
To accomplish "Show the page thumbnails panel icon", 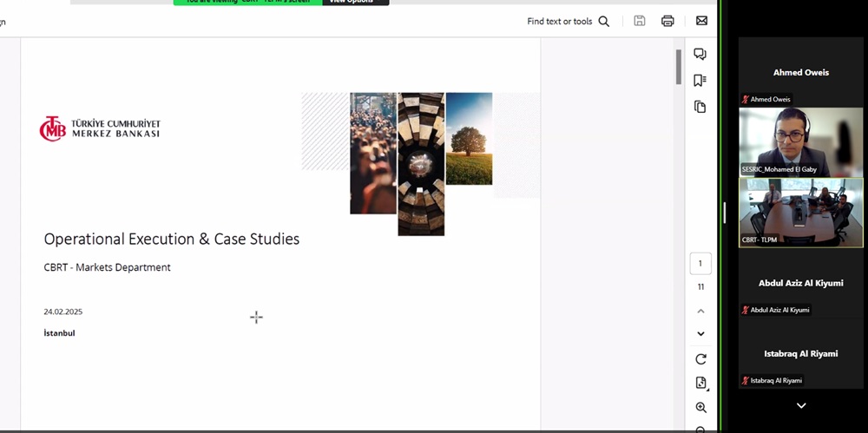I will click(700, 107).
